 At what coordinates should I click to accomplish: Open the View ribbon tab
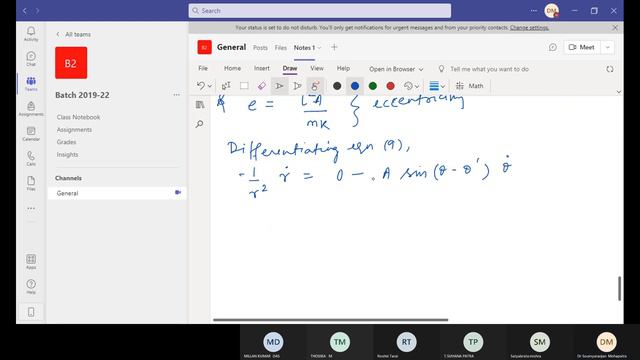coord(317,68)
